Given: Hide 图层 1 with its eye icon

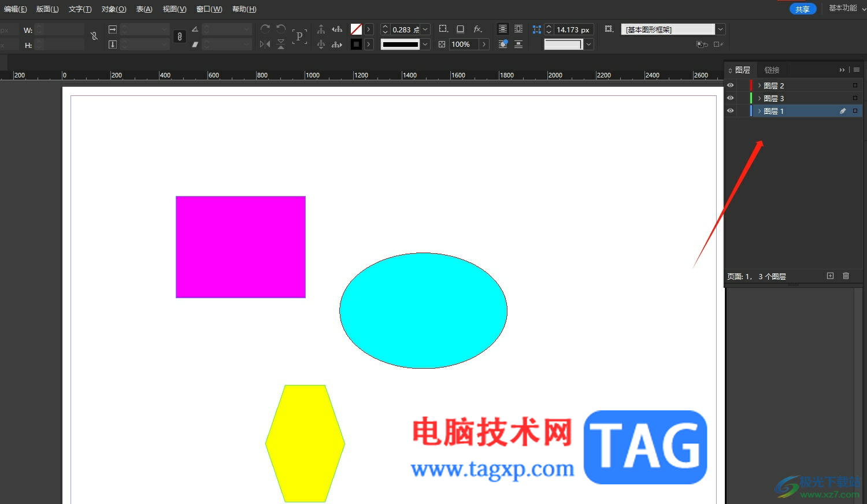Looking at the screenshot, I should (730, 110).
